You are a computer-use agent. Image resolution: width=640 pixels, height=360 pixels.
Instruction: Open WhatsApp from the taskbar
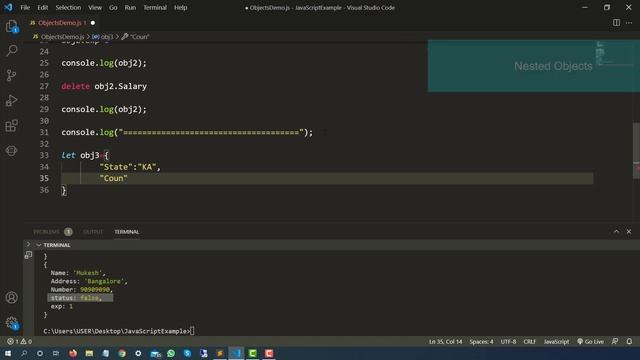(171, 353)
